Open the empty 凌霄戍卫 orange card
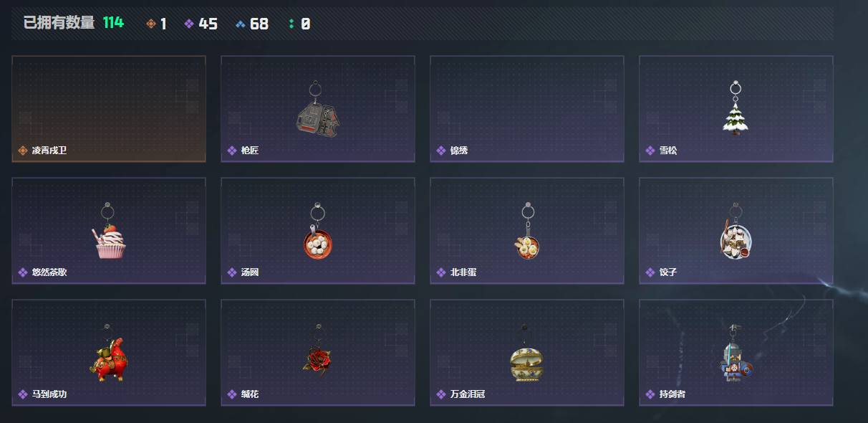The height and width of the screenshot is (423, 868). click(109, 109)
